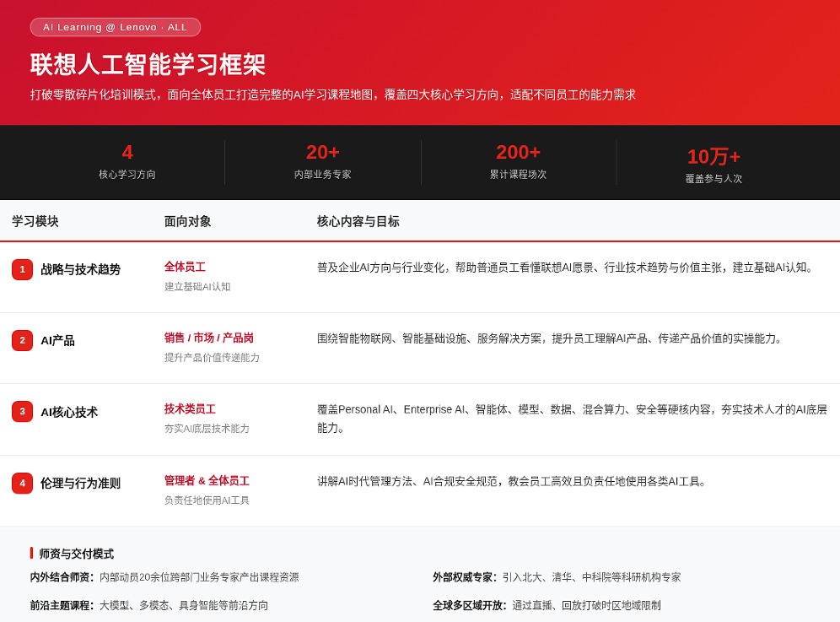Click the section heading 师资与交付模式

point(76,554)
